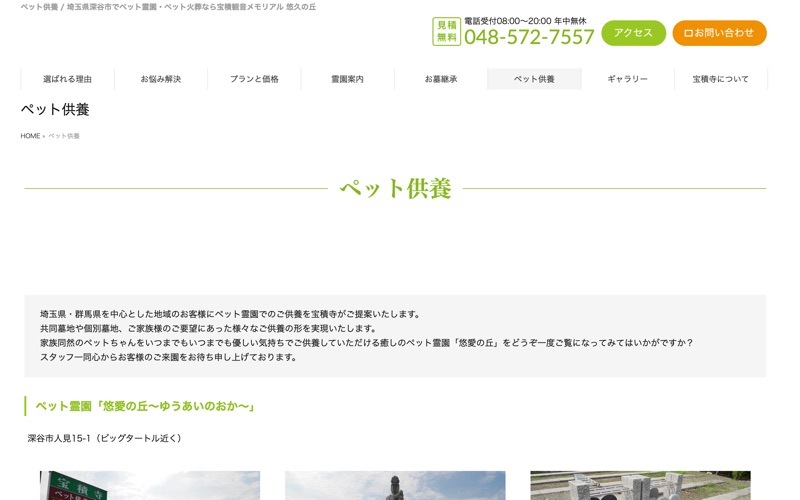The height and width of the screenshot is (500, 800).
Task: Click the green アクセス button
Action: pos(633,33)
